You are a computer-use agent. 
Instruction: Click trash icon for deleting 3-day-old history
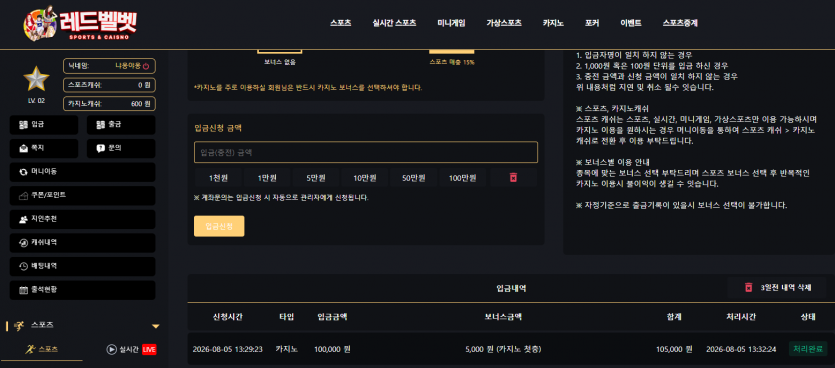[748, 288]
